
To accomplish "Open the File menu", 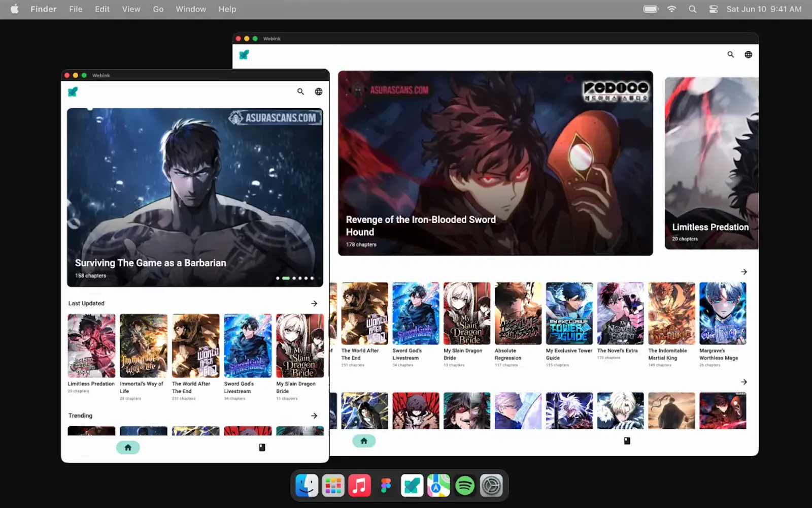I will [76, 9].
